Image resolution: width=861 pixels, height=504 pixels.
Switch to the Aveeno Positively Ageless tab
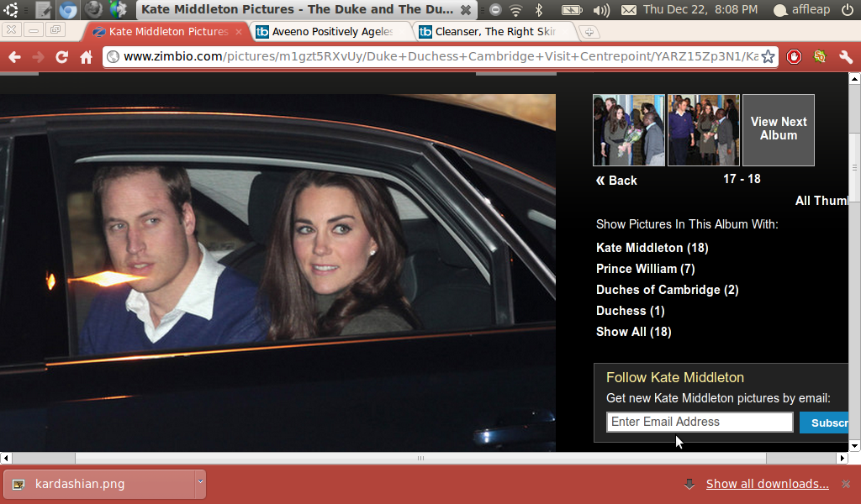331,32
